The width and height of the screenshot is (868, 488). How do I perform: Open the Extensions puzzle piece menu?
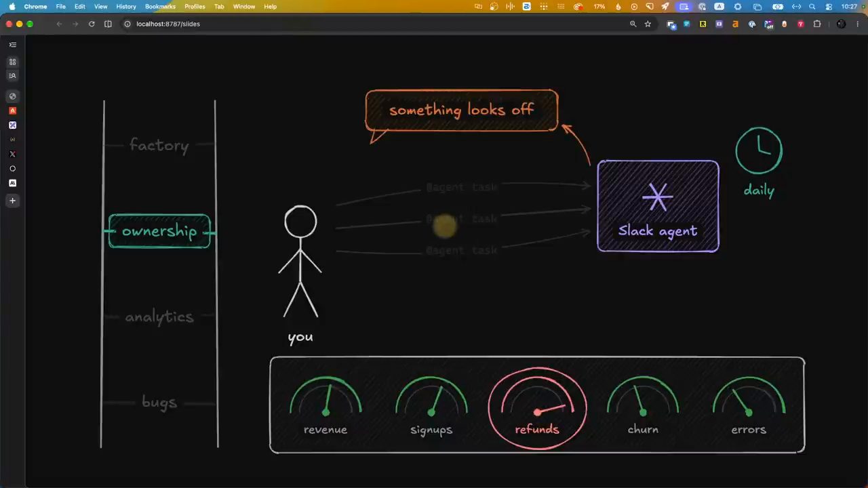(817, 24)
